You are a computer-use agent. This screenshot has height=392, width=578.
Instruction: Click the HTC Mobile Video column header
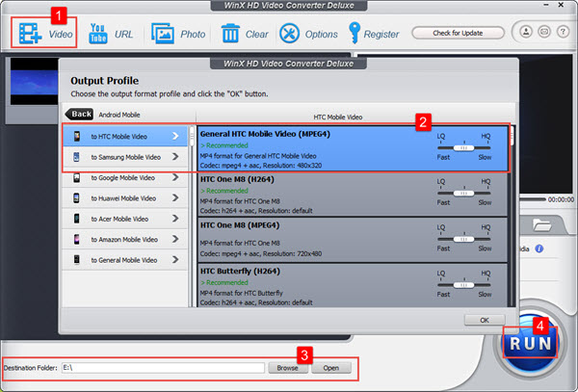[338, 117]
